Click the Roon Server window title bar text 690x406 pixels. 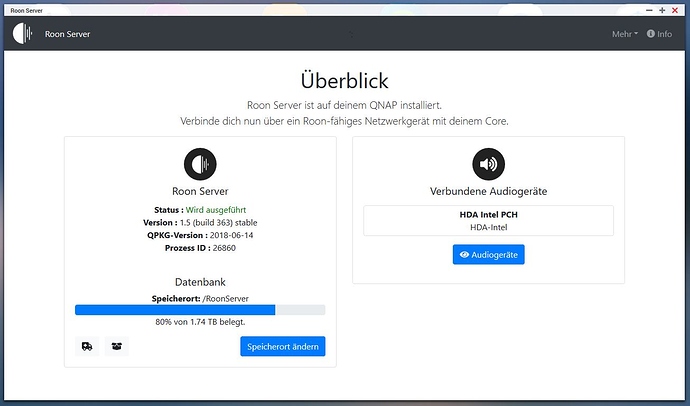pos(26,11)
